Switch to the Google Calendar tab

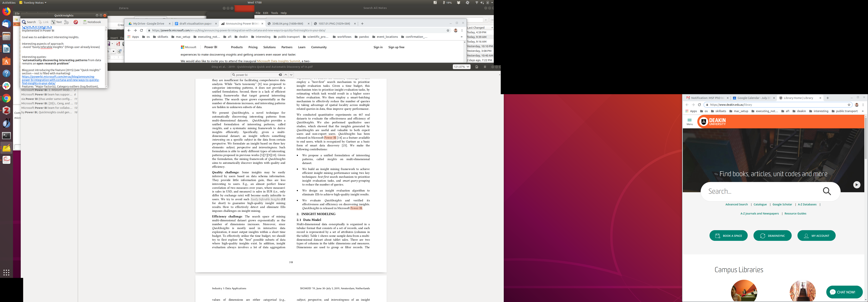753,98
